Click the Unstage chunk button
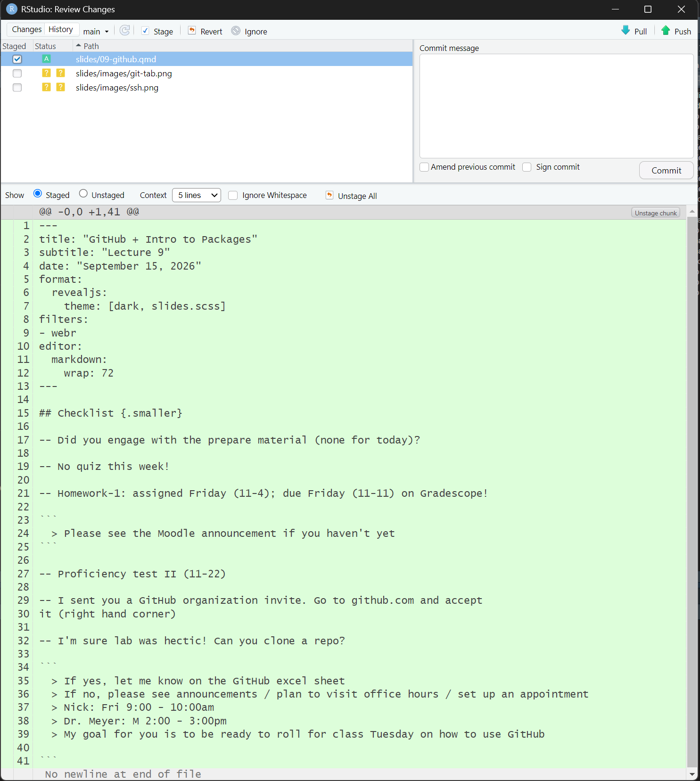 [x=656, y=213]
